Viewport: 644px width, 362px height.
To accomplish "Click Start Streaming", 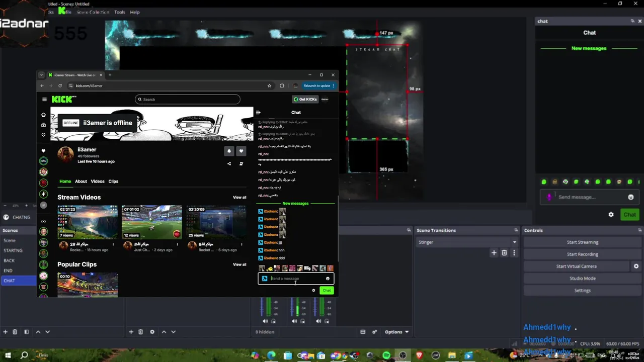I will [583, 242].
